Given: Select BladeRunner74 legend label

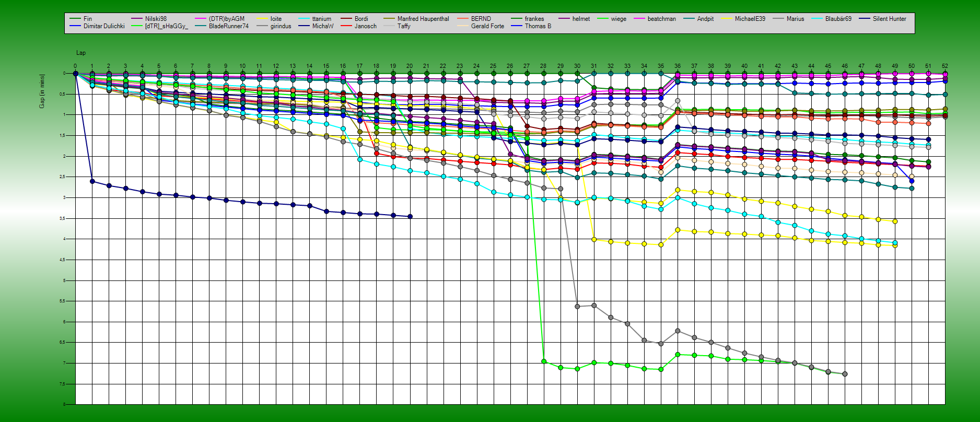Looking at the screenshot, I should tap(229, 26).
